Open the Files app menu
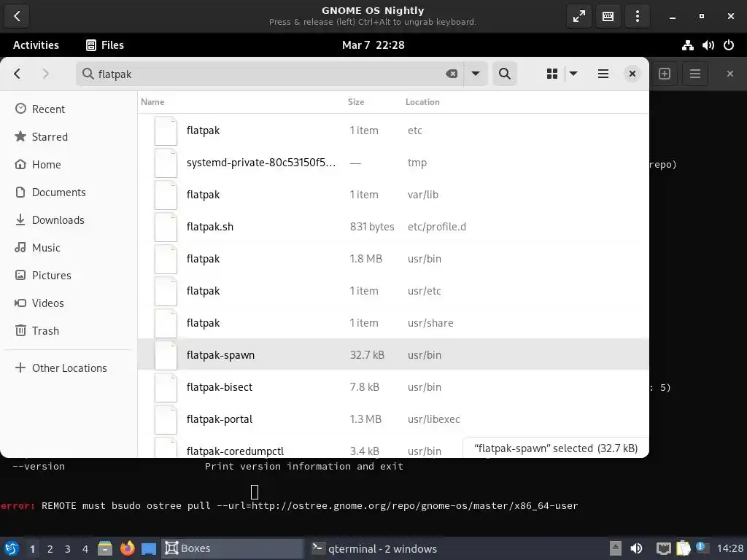Viewport: 747px width, 560px height. [105, 45]
